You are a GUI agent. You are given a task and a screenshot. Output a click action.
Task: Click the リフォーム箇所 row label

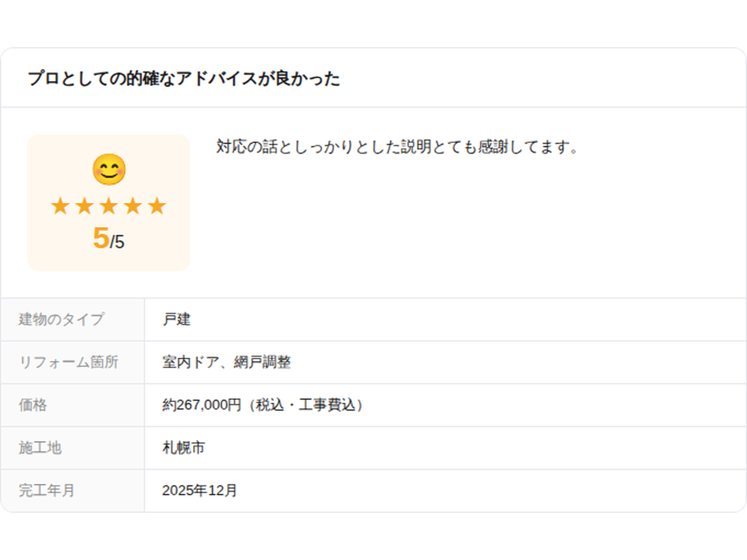tap(68, 362)
